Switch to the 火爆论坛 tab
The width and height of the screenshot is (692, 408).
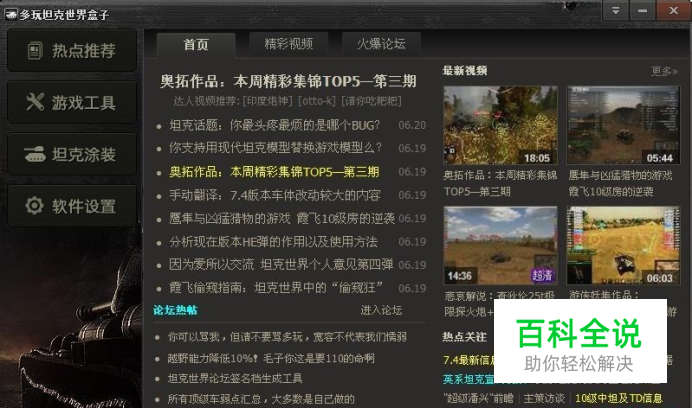tap(381, 44)
